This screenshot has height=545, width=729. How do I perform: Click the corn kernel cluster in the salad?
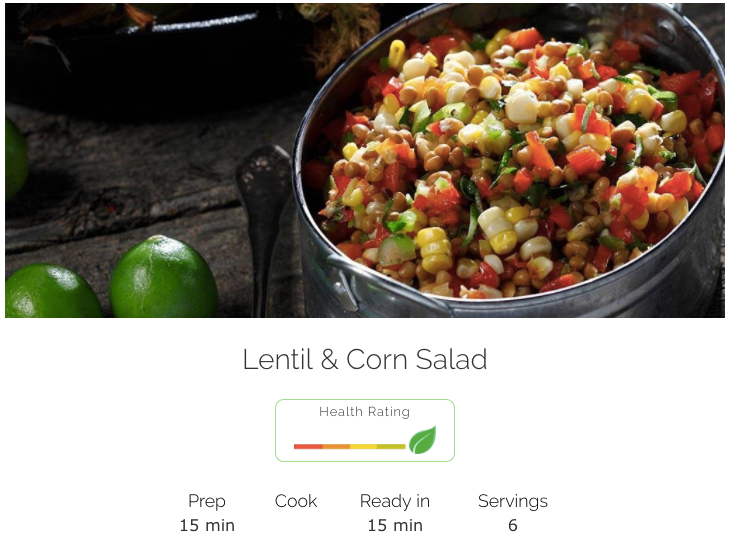click(435, 251)
